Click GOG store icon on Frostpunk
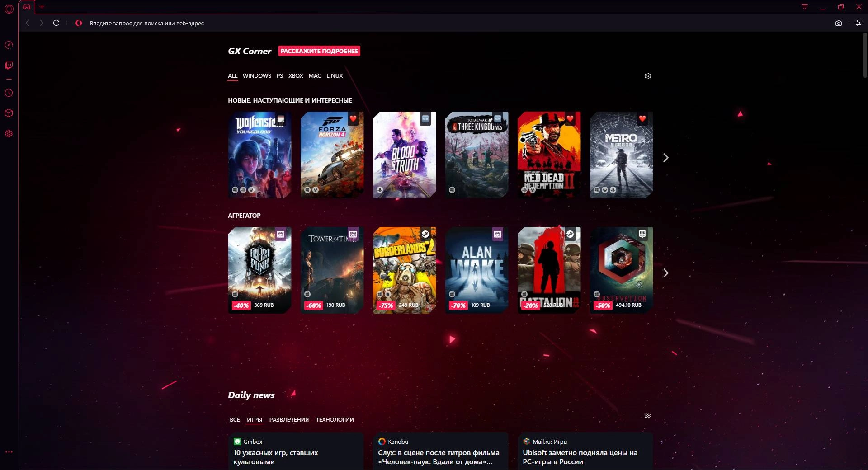The height and width of the screenshot is (470, 868). (281, 234)
